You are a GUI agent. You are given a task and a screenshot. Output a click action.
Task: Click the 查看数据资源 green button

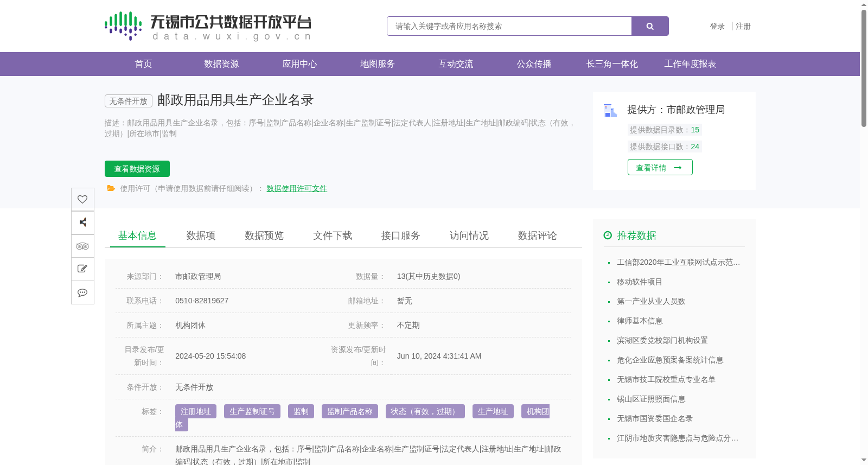pos(137,169)
